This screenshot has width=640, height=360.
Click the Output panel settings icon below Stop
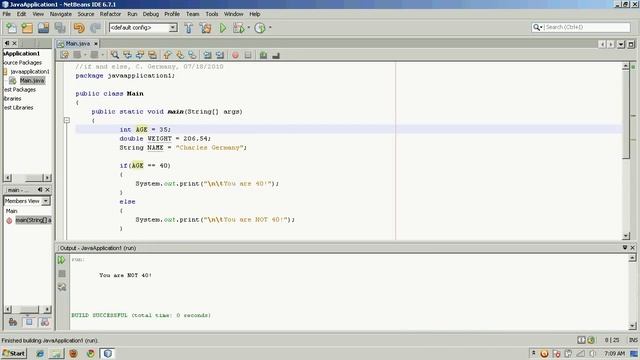point(62,287)
